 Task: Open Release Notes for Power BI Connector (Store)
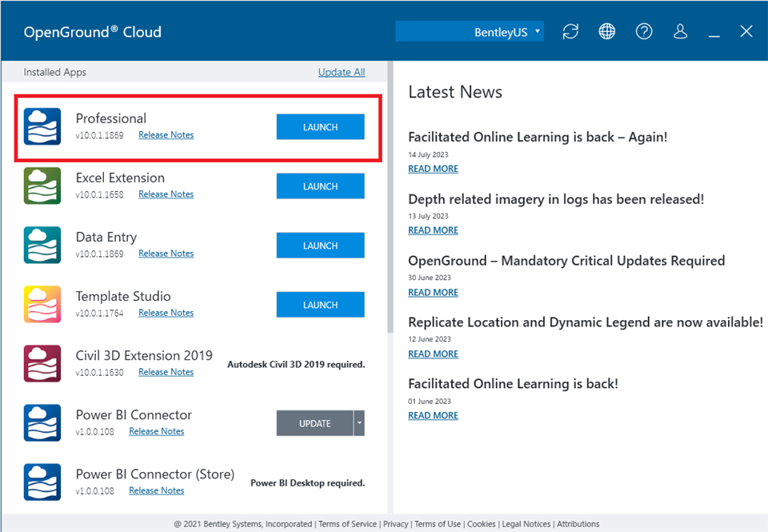[157, 490]
